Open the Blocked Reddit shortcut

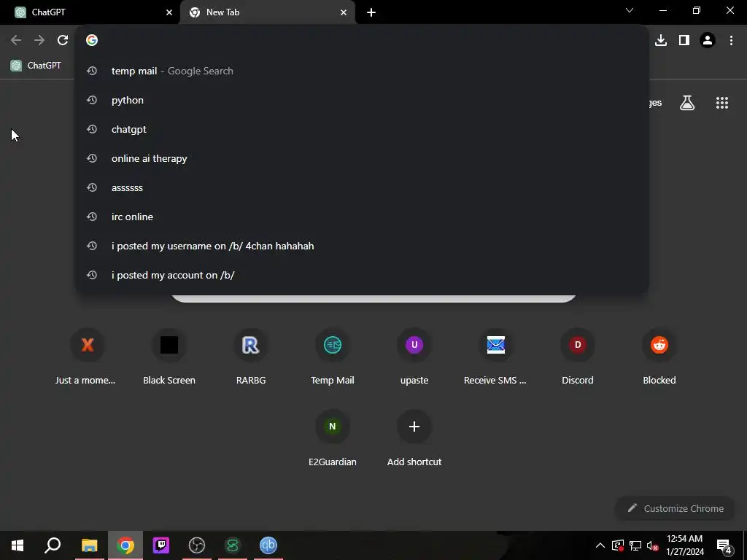coord(659,357)
